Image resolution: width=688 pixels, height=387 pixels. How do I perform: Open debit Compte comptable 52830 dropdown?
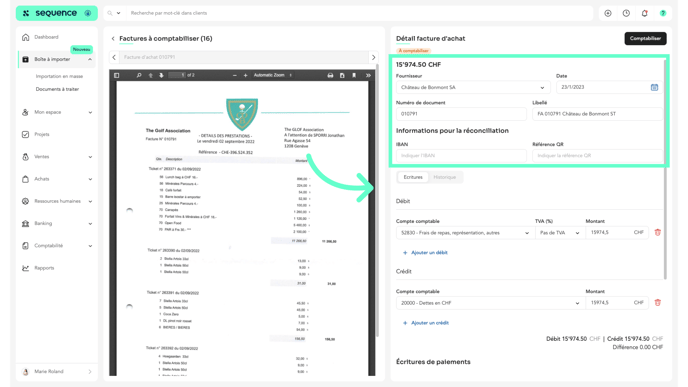pos(465,233)
